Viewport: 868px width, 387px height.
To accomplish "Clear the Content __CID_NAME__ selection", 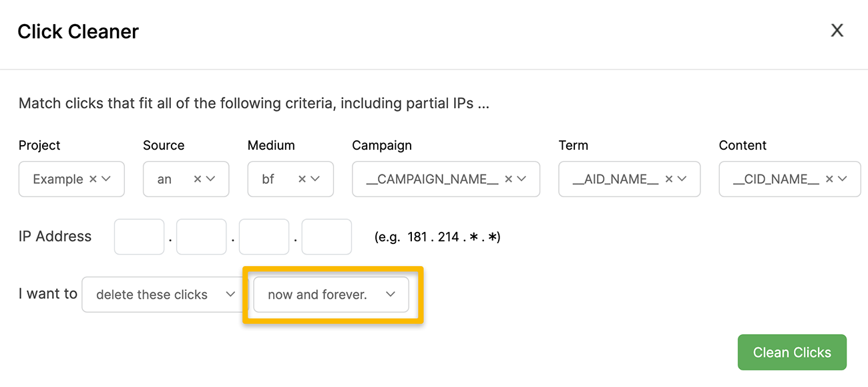I will tap(829, 179).
